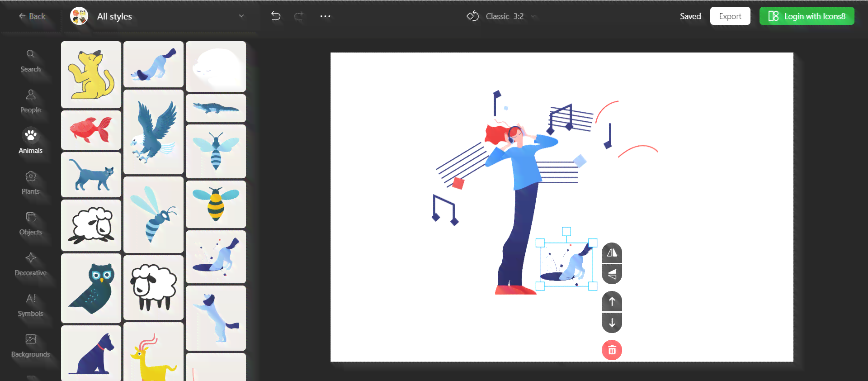Switch to the Symbols category
Image resolution: width=868 pixels, height=381 pixels.
(30, 305)
